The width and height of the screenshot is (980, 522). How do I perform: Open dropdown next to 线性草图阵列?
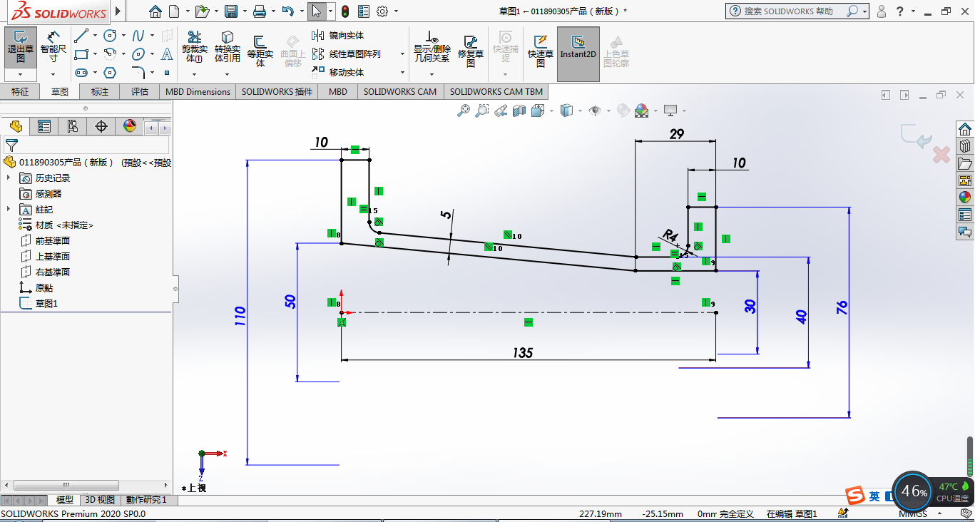(402, 54)
